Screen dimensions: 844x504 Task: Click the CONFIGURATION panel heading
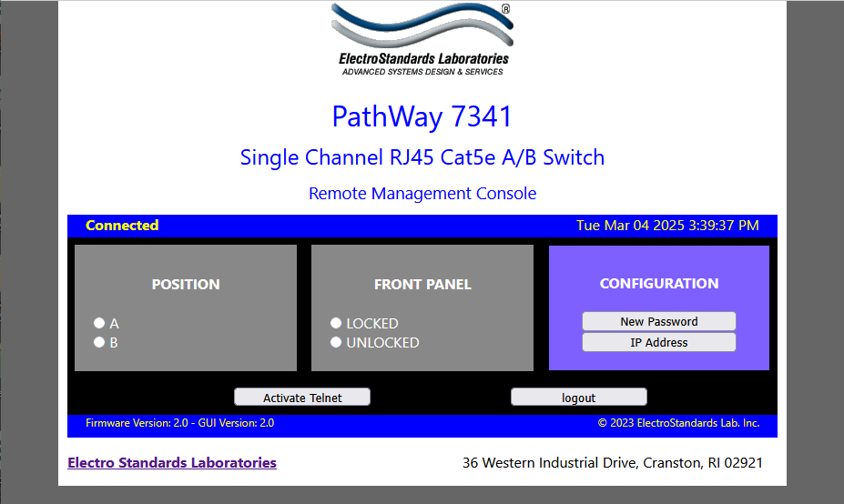pos(659,284)
